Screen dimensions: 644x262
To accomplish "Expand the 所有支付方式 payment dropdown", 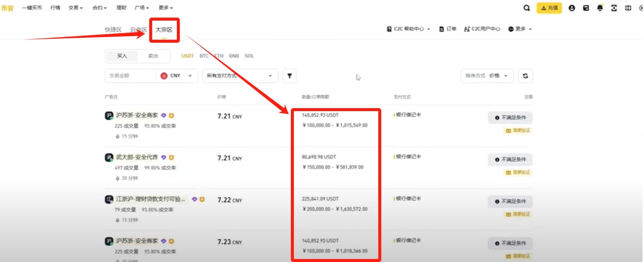I will (240, 76).
